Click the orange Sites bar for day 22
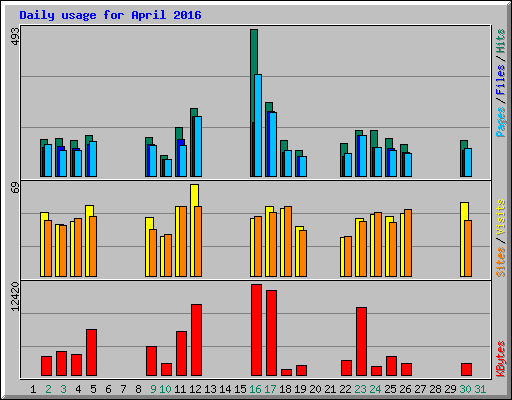 pos(348,256)
